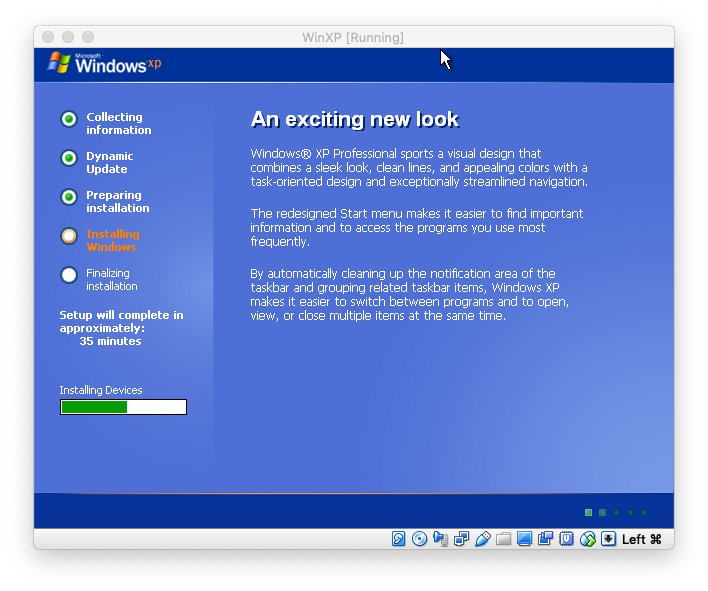Click the hard disk activity status icon

398,539
